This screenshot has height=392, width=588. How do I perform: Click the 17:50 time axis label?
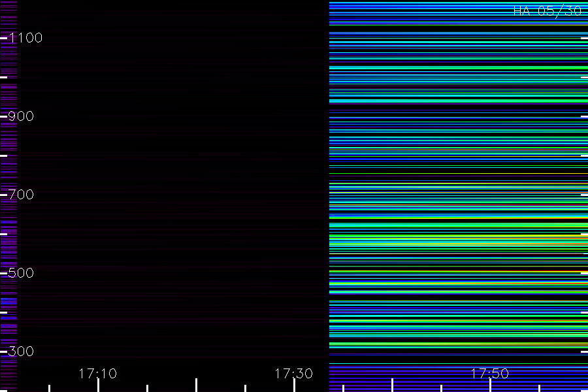coord(490,374)
